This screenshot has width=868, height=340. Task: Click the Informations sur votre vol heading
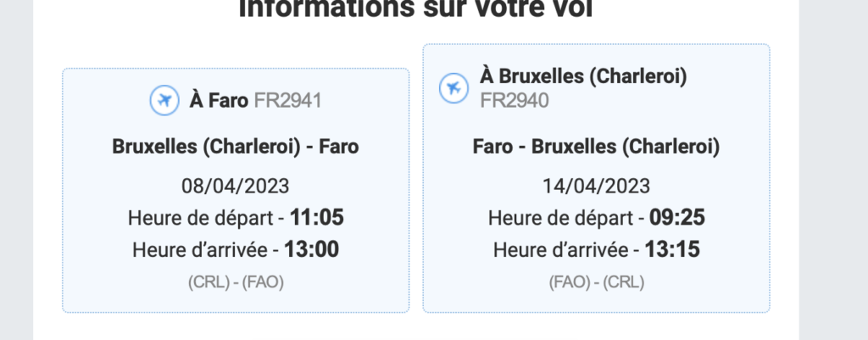coord(415,8)
